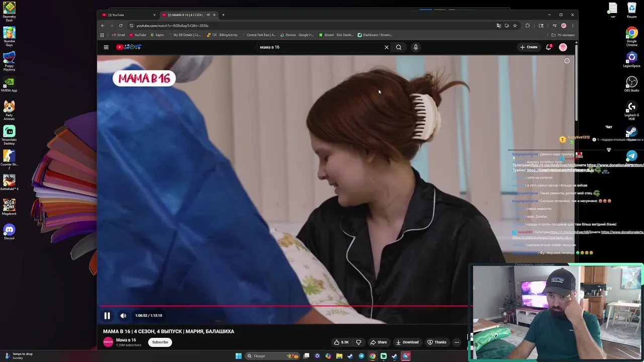Share the video

coord(378,342)
